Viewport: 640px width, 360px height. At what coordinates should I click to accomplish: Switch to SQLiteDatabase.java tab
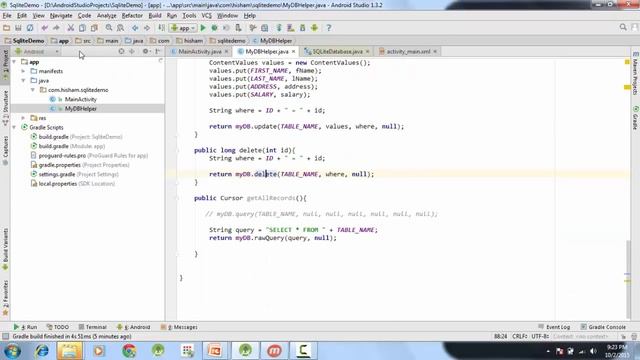(337, 51)
